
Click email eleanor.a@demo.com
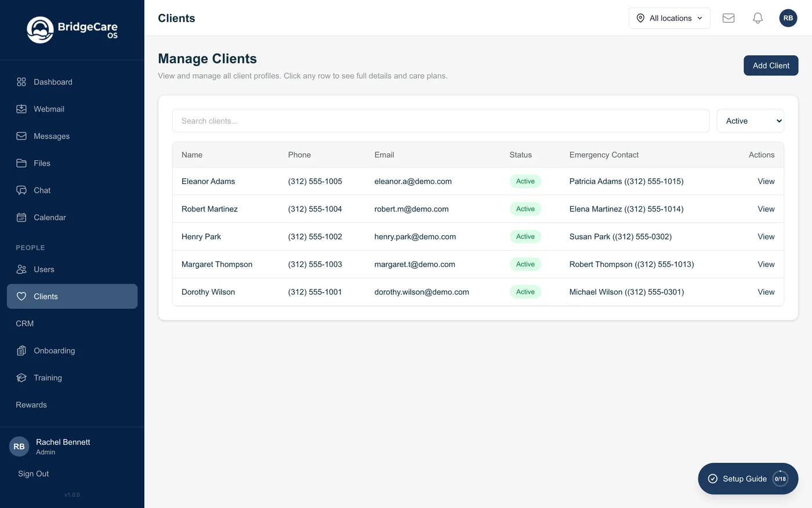coord(413,181)
